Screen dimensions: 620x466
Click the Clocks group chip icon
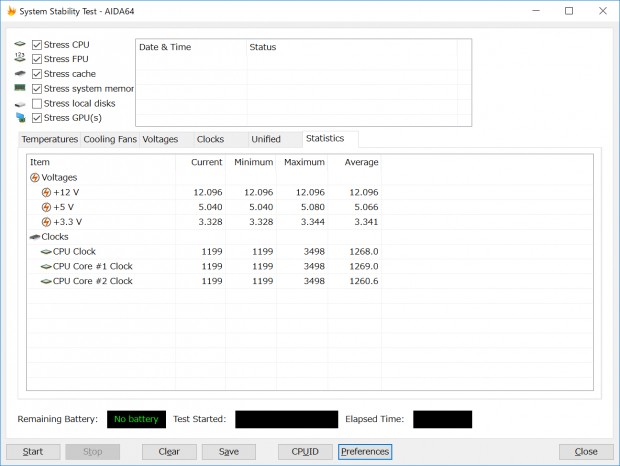pyautogui.click(x=35, y=237)
